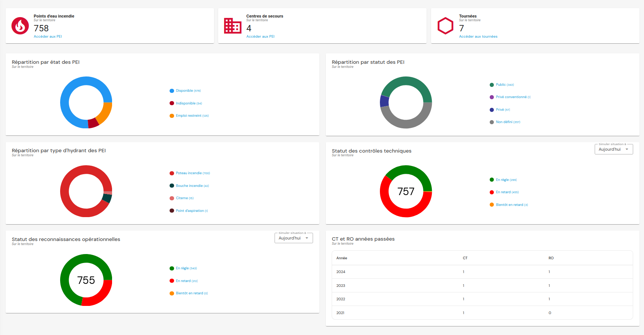
Task: Toggle the Point d'aspiration legend entry
Action: click(189, 211)
